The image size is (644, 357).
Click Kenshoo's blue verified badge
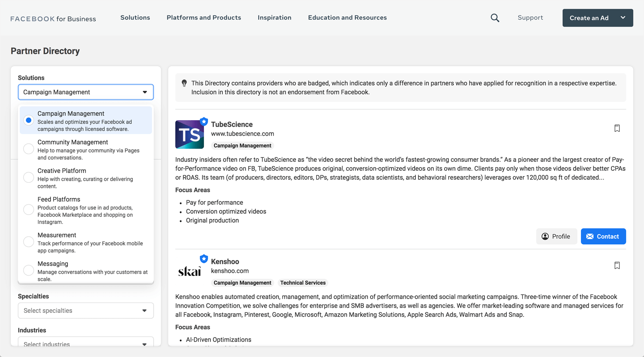coord(204,259)
